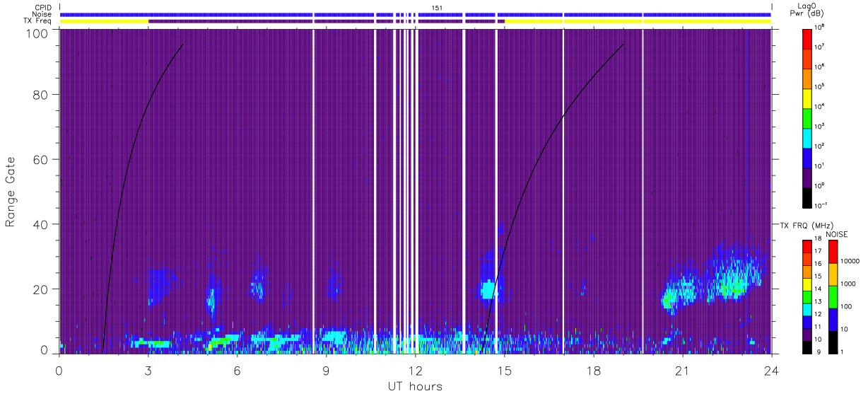Pick the green segment of the NOISE colorbar
The image size is (868, 401).
pos(833,296)
